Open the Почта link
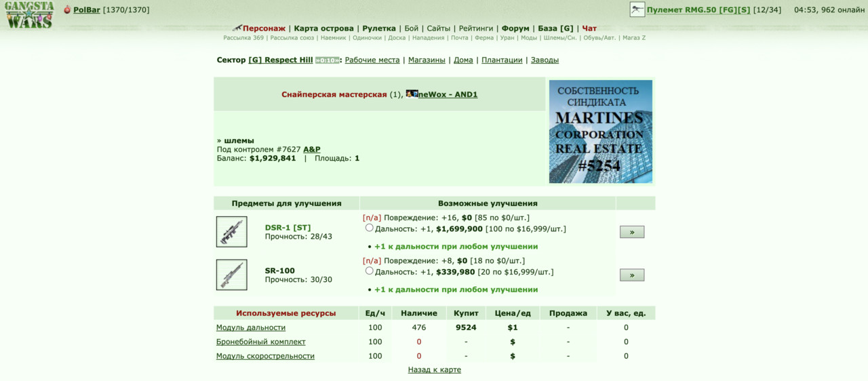 coord(460,38)
